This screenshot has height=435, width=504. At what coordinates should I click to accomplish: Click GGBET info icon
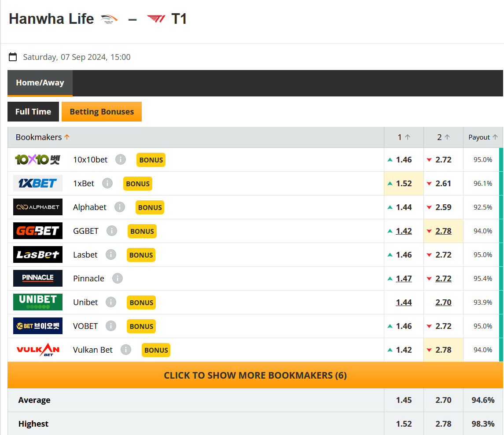pyautogui.click(x=112, y=231)
